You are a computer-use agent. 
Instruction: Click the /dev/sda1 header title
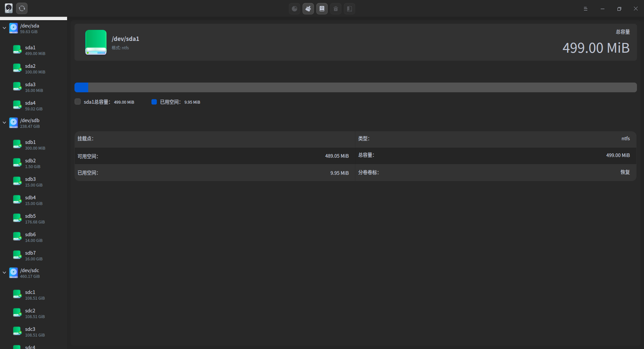point(125,39)
